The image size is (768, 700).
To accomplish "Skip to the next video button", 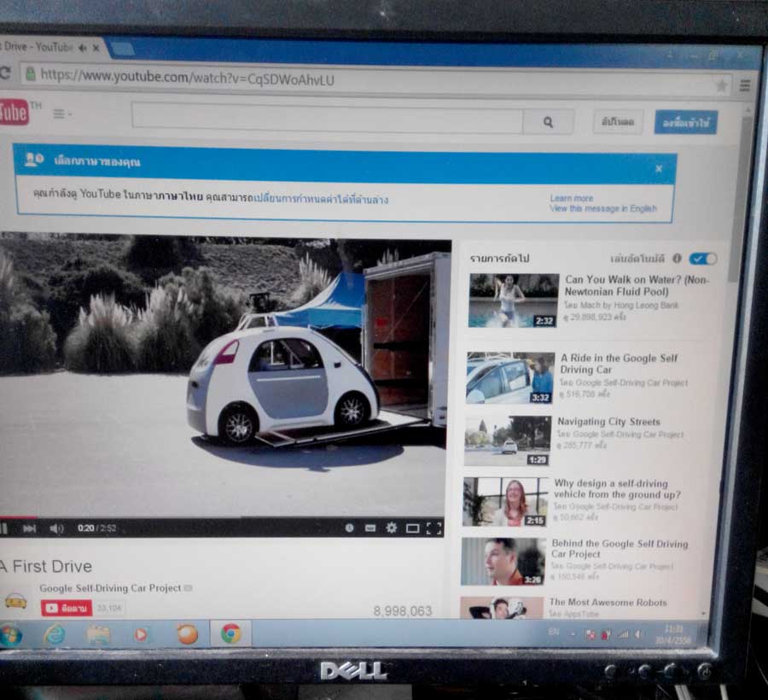I will tap(29, 528).
